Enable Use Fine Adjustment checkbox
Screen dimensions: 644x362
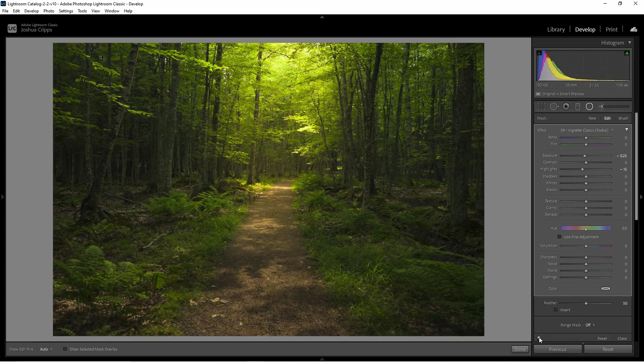[559, 237]
